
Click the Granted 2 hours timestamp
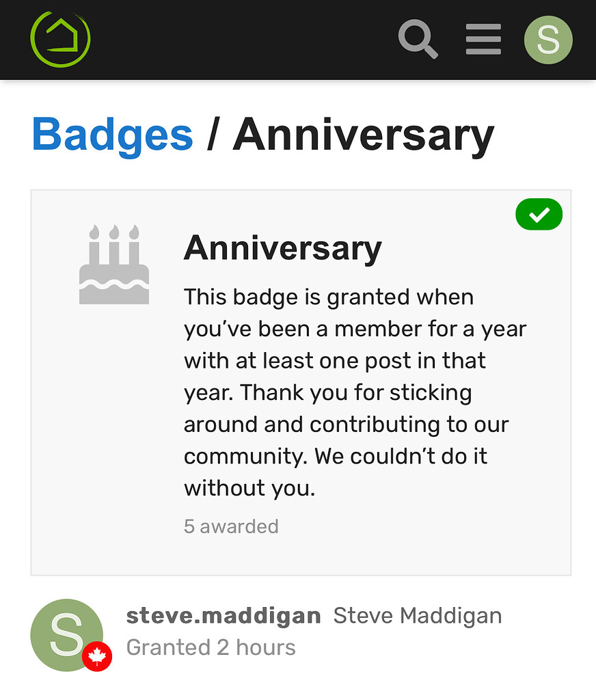coord(211,647)
